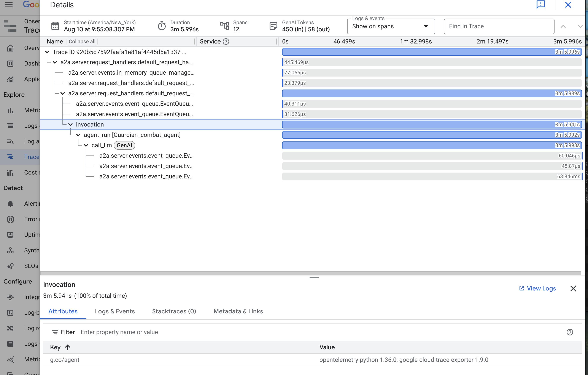Click the send feedback icon in Details header

pyautogui.click(x=541, y=5)
